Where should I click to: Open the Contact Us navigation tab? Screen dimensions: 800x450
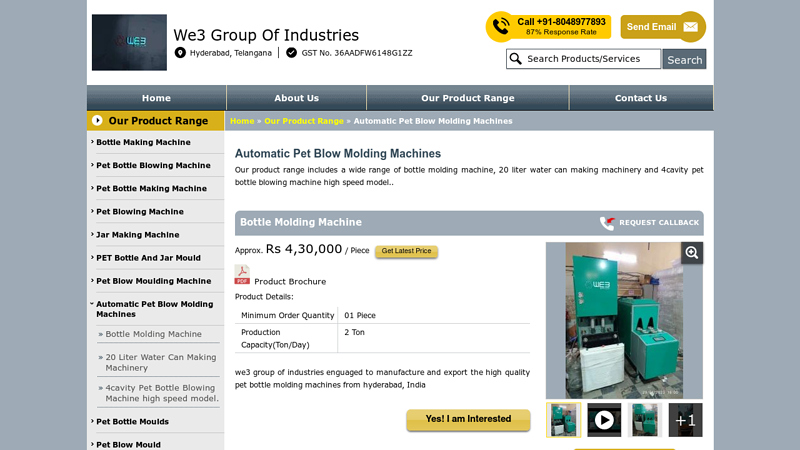pos(641,98)
